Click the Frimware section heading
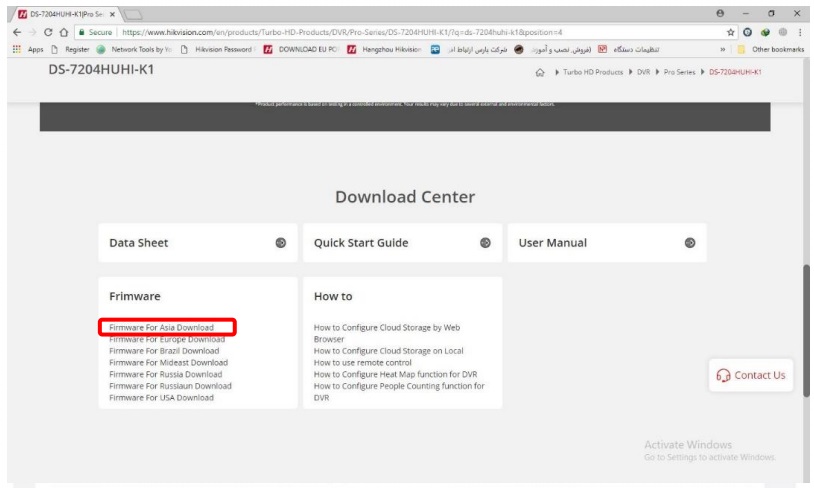Image resolution: width=814 pixels, height=488 pixels. 134,296
